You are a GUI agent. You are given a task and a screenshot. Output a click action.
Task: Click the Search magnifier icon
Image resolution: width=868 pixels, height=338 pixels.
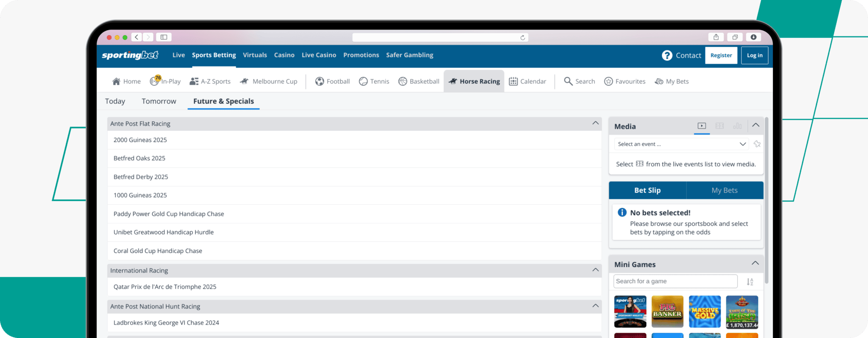point(568,81)
